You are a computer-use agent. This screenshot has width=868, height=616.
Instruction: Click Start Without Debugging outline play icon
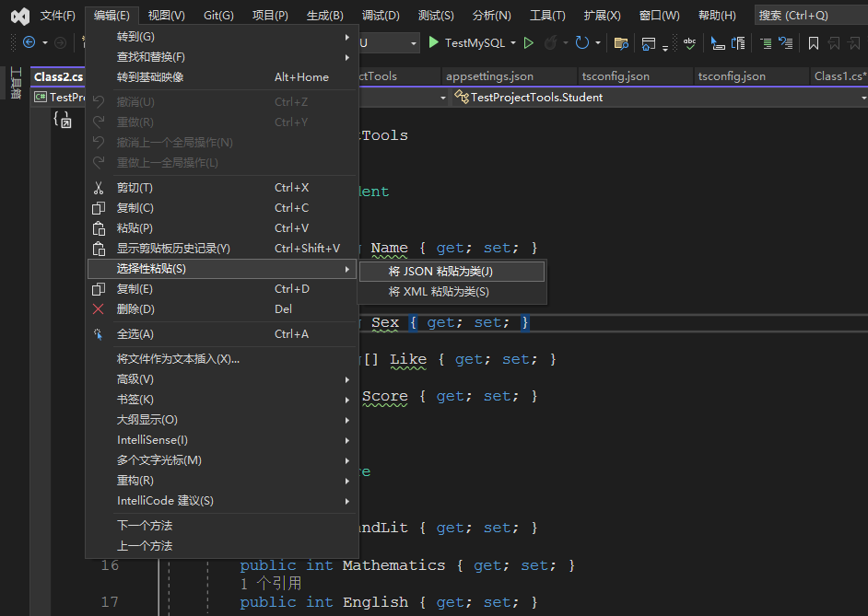tap(528, 42)
